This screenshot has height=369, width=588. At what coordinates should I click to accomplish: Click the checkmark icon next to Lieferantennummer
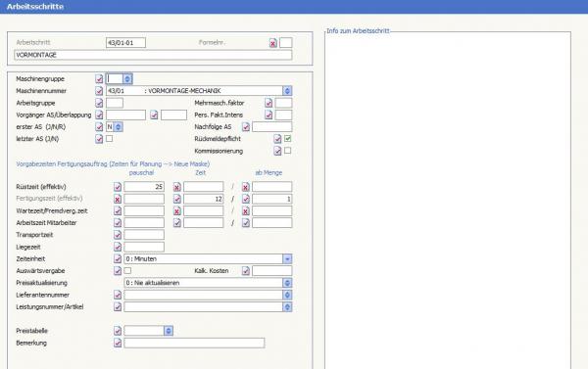[x=118, y=295]
